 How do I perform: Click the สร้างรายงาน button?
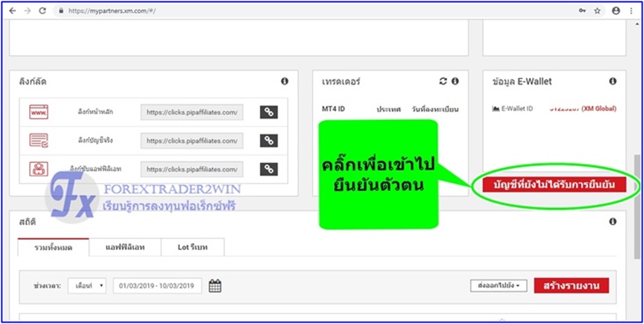(571, 286)
